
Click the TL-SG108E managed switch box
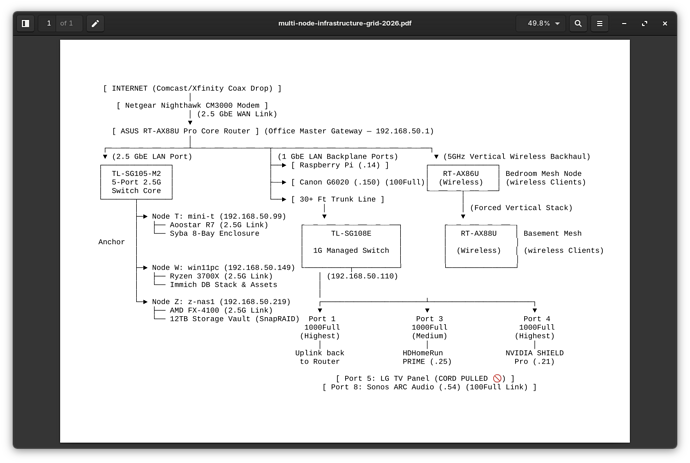click(351, 246)
